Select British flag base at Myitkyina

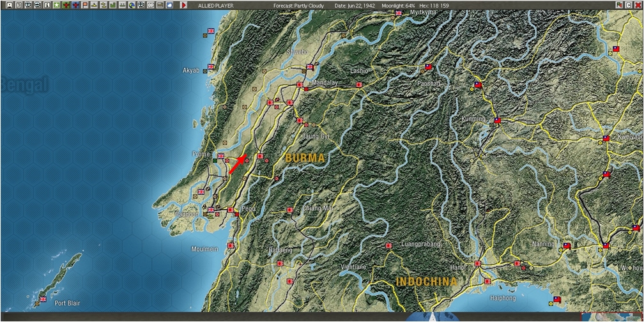click(399, 13)
